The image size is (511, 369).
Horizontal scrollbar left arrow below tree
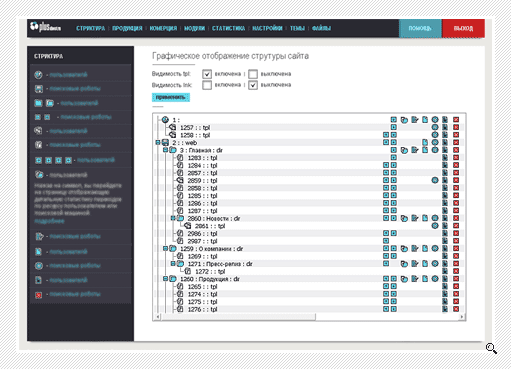tap(158, 317)
